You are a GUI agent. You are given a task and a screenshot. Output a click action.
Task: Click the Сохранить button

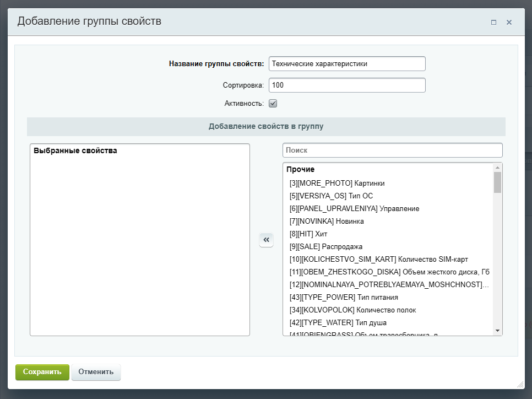[42, 372]
